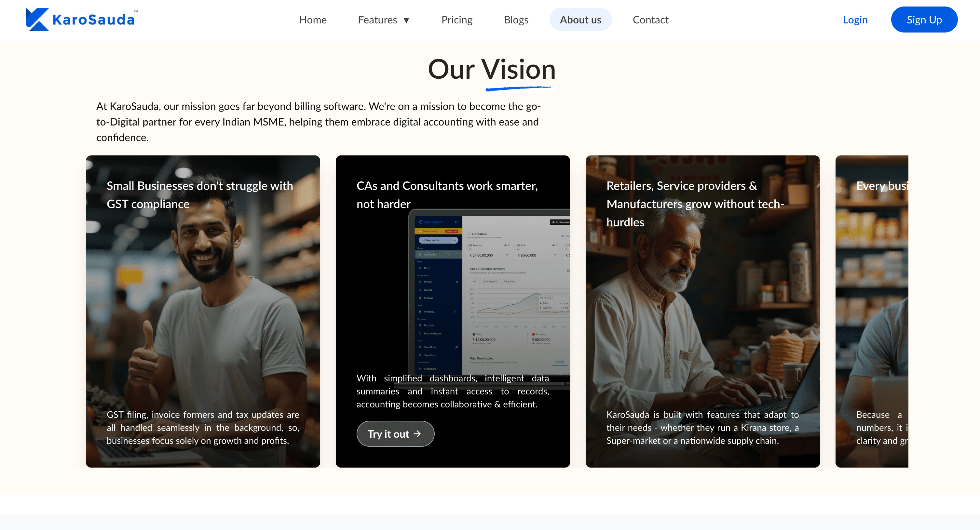The width and height of the screenshot is (980, 530).
Task: Open the Retailers and Manufacturers card
Action: 702,311
